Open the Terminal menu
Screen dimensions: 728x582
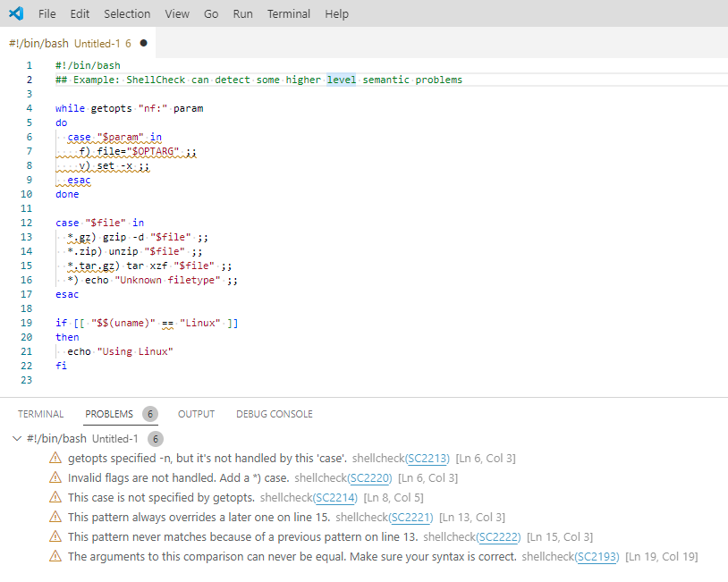tap(288, 14)
